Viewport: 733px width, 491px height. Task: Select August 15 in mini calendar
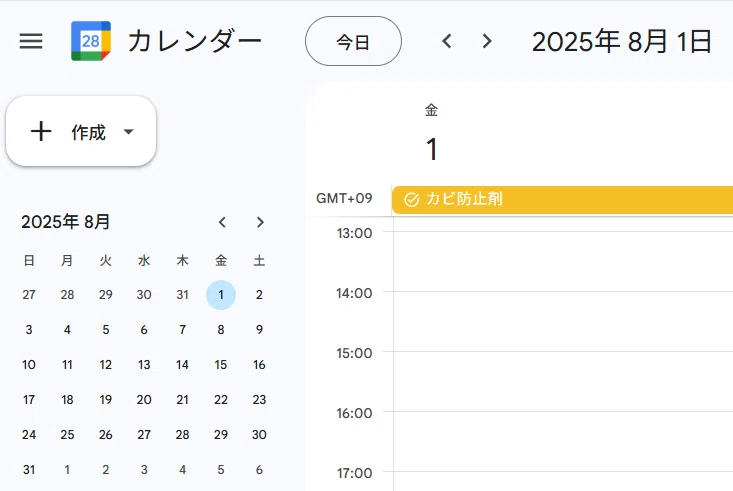pos(221,365)
